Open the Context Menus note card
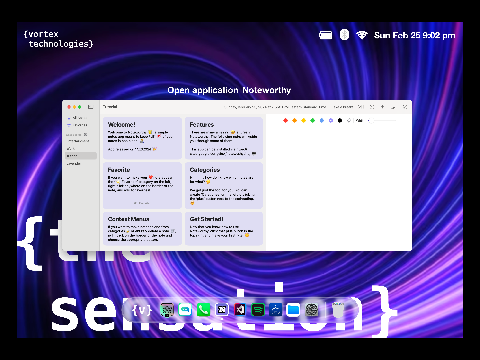Screen dimensions: 480x360 click(142, 229)
